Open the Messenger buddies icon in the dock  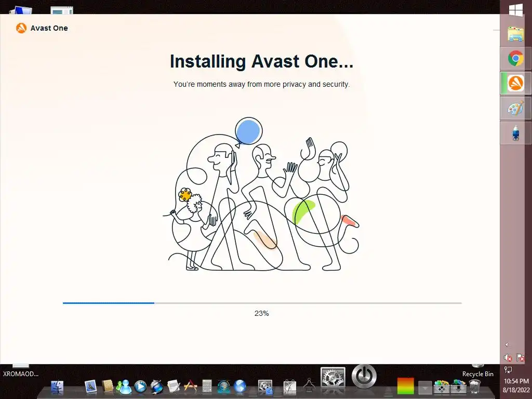[x=124, y=387]
